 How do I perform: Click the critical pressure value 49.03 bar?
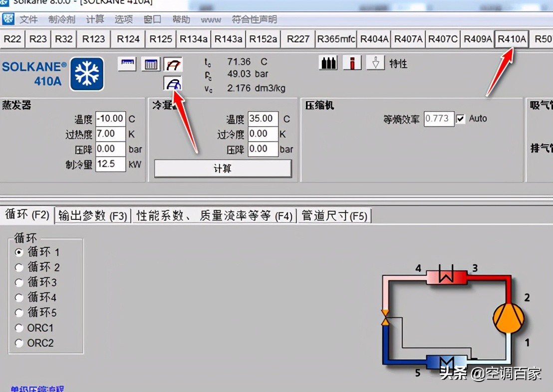[x=248, y=74]
